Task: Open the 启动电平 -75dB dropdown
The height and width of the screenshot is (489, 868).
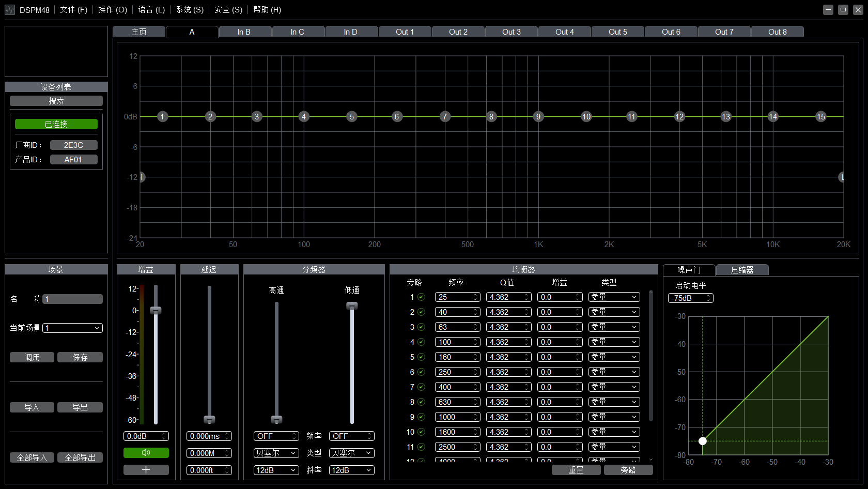Action: [x=691, y=298]
